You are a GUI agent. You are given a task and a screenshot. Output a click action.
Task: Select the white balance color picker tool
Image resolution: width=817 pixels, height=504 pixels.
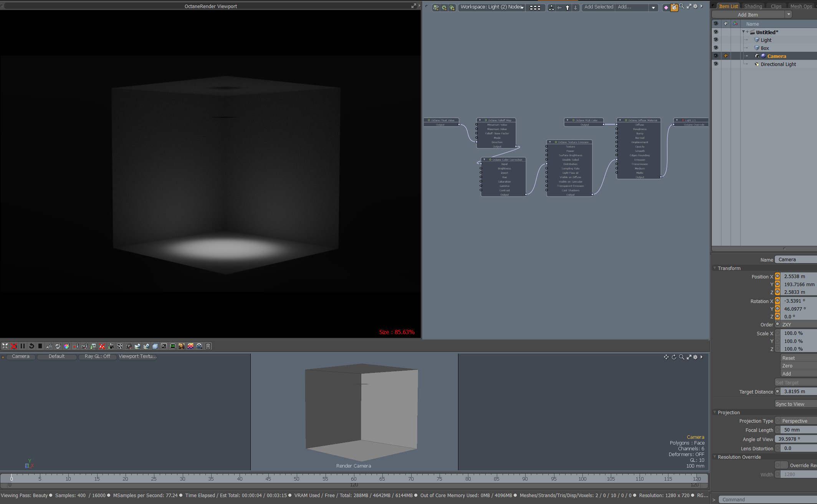tap(66, 346)
